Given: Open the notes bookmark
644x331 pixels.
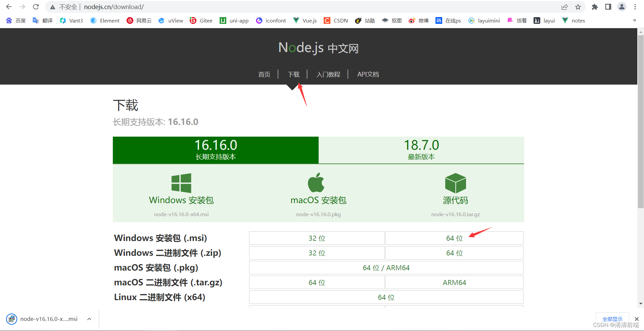Looking at the screenshot, I should pyautogui.click(x=573, y=20).
